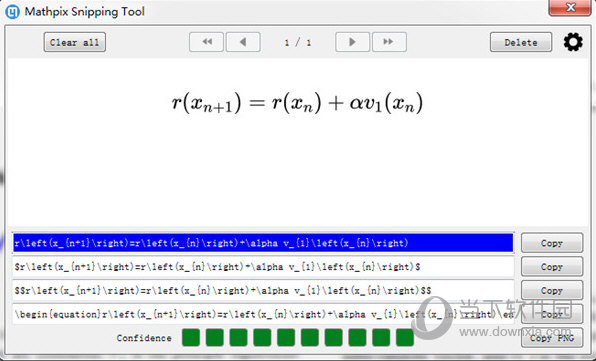Click the Clear all button
This screenshot has height=361, width=596.
point(74,42)
